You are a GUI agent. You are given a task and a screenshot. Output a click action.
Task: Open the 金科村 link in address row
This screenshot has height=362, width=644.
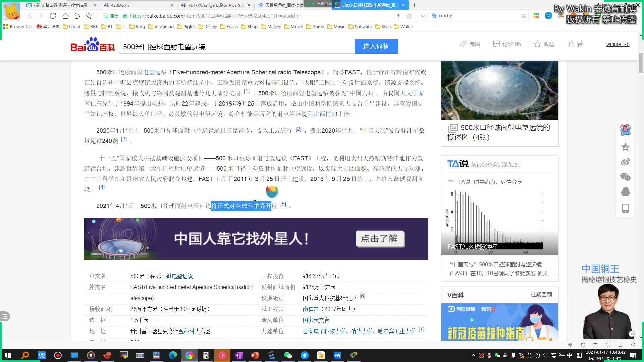pos(186,331)
